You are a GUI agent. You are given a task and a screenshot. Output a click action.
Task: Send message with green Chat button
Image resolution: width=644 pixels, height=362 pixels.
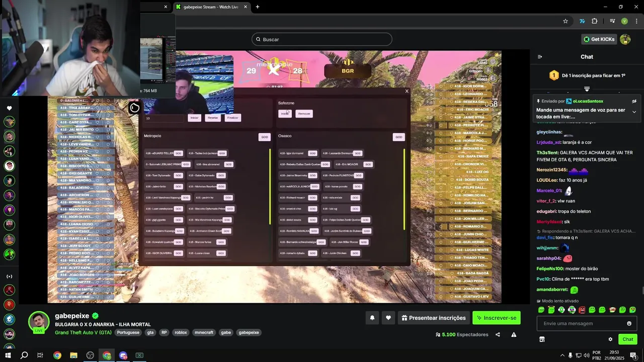627,339
